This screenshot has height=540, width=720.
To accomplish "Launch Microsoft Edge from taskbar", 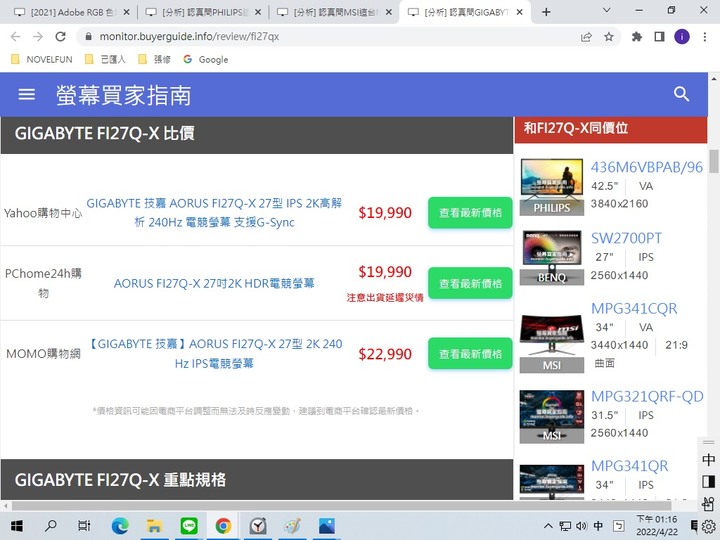I will point(120,526).
